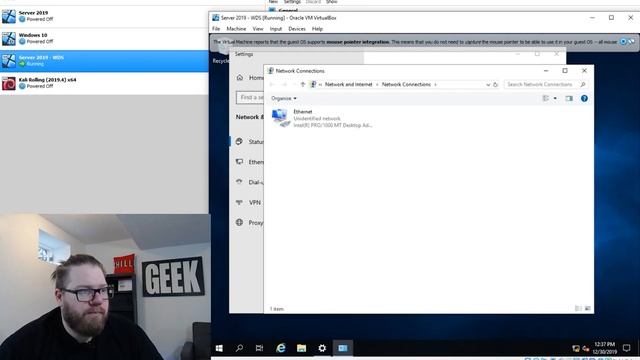Open the Input menu
640x360 pixels.
click(276, 29)
